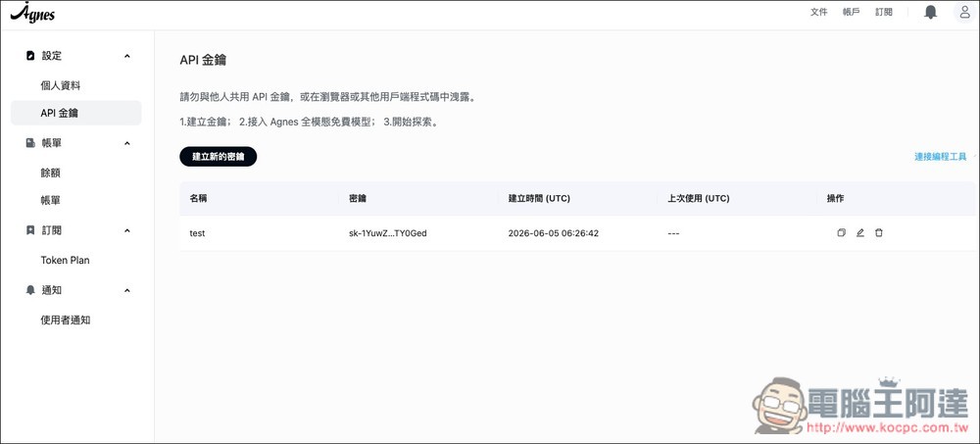The height and width of the screenshot is (444, 980).
Task: Click the key name test
Action: [197, 233]
